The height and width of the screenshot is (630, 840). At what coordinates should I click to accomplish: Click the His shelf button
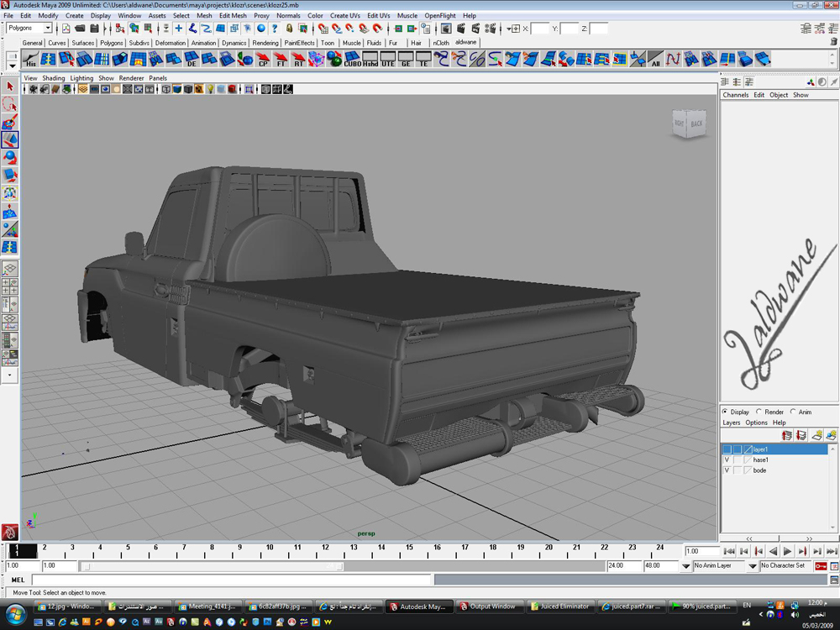(x=30, y=59)
